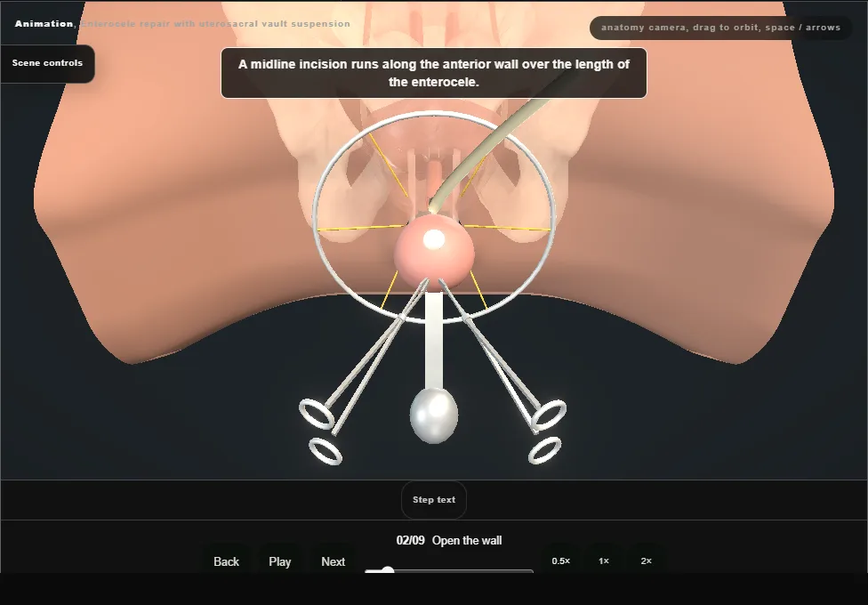Set playback speed to 0.5×

point(561,561)
